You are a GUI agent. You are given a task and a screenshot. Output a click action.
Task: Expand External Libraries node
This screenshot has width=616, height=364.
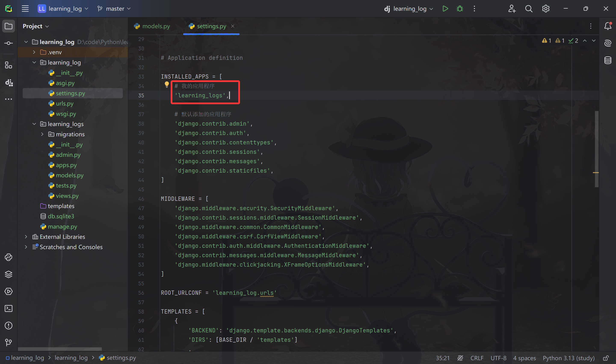click(26, 237)
